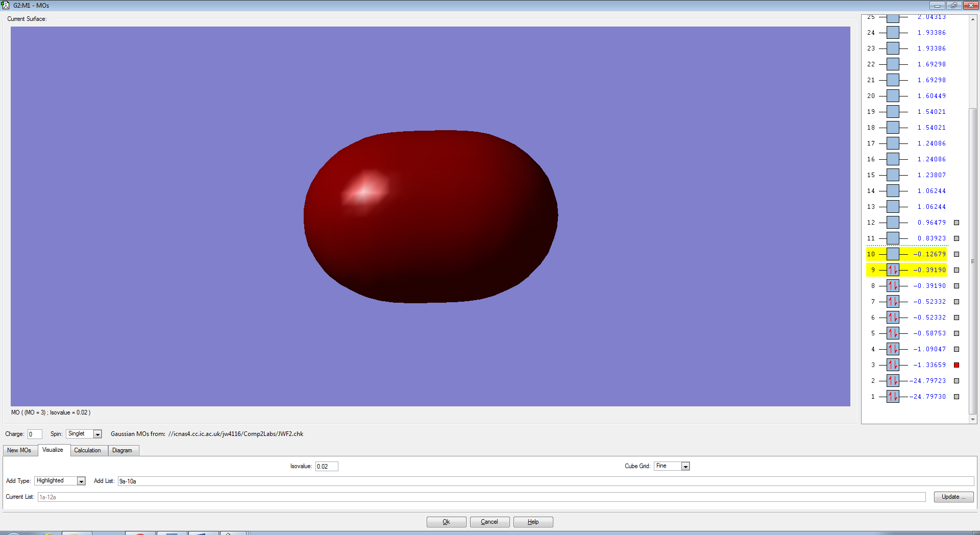
Task: Toggle the red surface marker for MO 3
Action: 957,365
